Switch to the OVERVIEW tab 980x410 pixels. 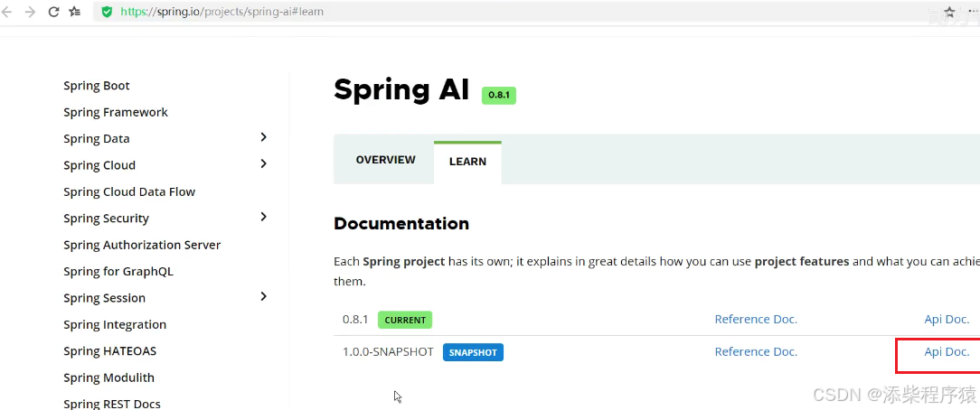pyautogui.click(x=386, y=160)
